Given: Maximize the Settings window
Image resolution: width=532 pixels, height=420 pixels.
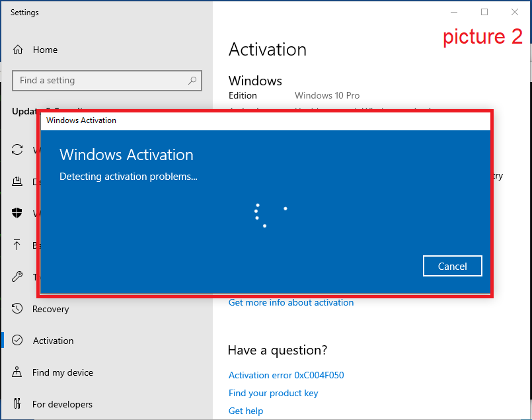Looking at the screenshot, I should pyautogui.click(x=484, y=12).
